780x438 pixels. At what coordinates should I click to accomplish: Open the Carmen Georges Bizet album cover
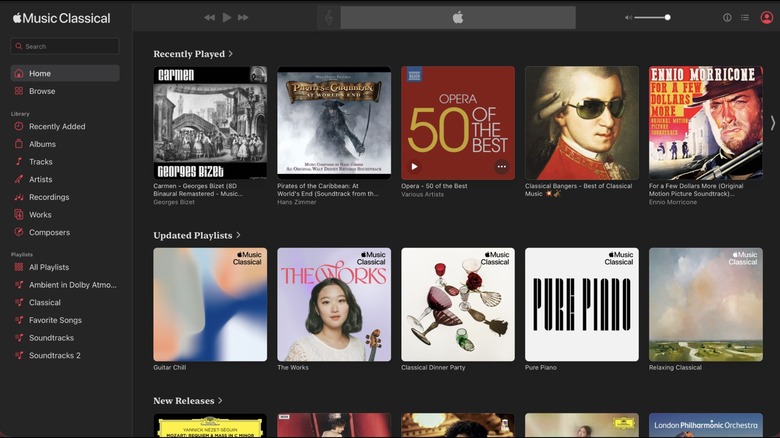pos(210,123)
